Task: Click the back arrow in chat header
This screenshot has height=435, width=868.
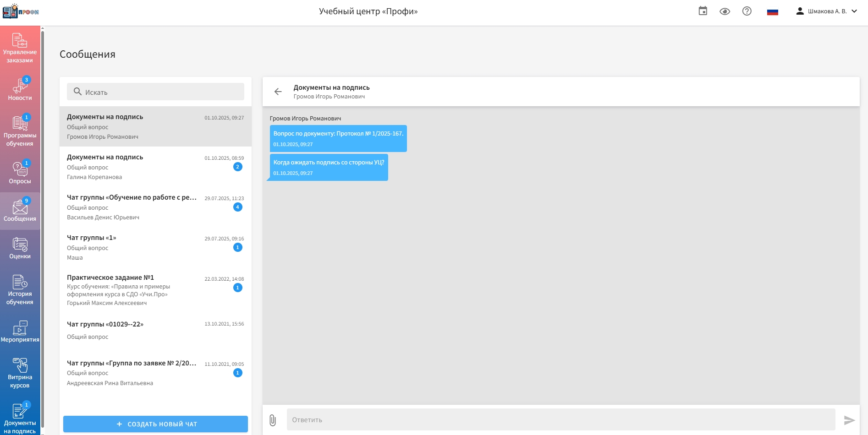Action: pyautogui.click(x=278, y=92)
